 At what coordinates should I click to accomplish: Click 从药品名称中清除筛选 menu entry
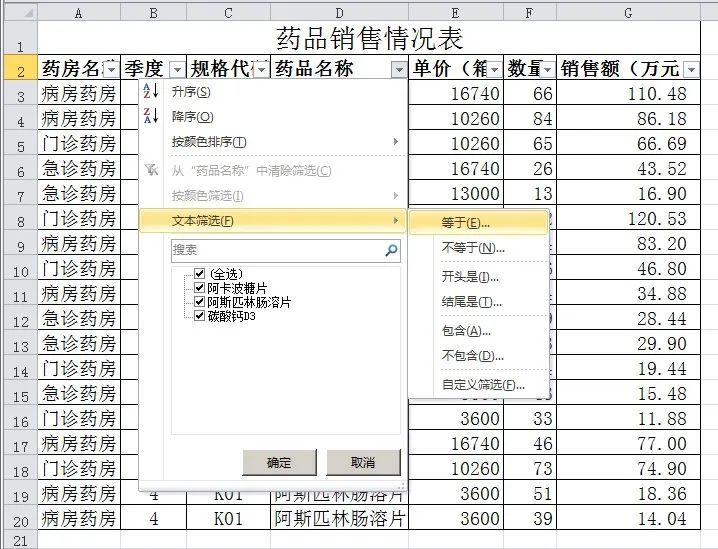(273, 171)
